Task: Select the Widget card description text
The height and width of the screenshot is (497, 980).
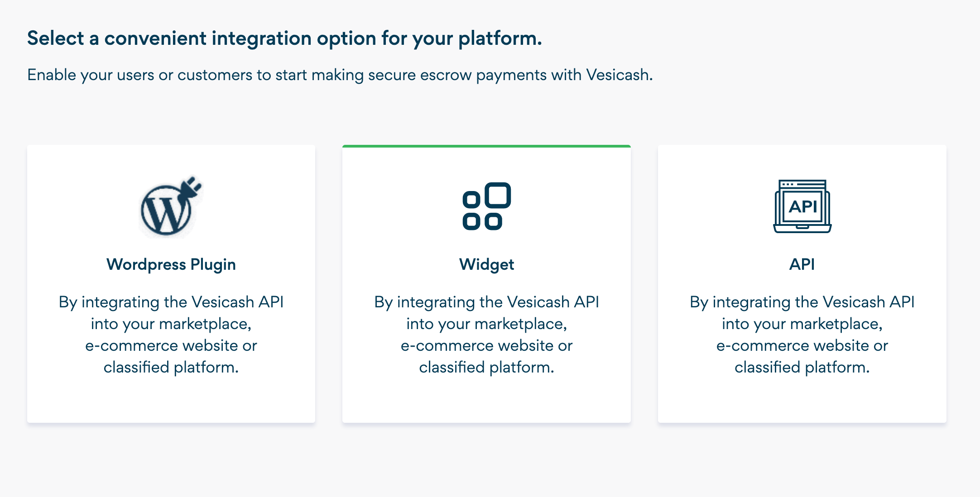Action: coord(486,335)
